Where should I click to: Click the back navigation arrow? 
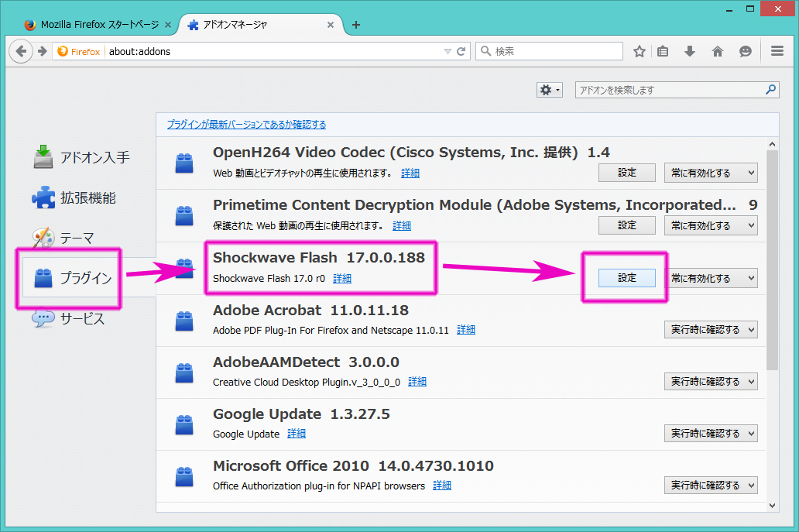pyautogui.click(x=22, y=51)
